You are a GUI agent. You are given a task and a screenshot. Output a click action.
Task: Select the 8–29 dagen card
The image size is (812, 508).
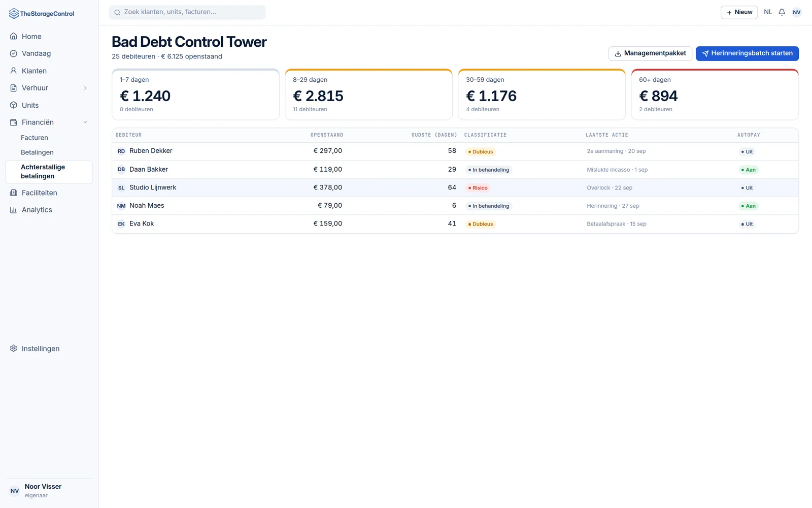pyautogui.click(x=368, y=94)
